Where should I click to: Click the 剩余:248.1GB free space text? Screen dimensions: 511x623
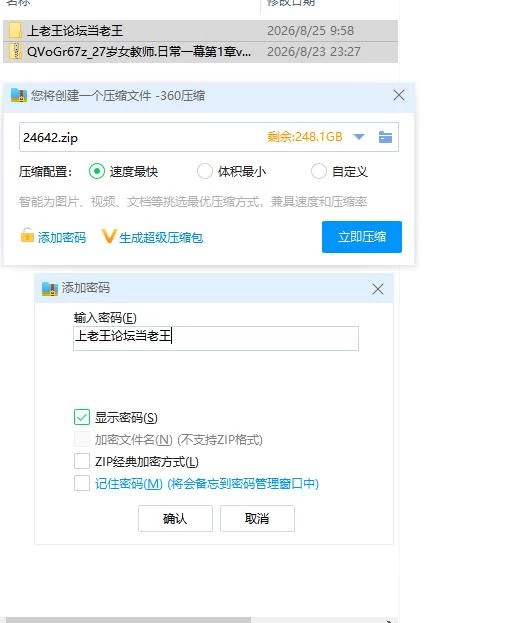pos(304,137)
